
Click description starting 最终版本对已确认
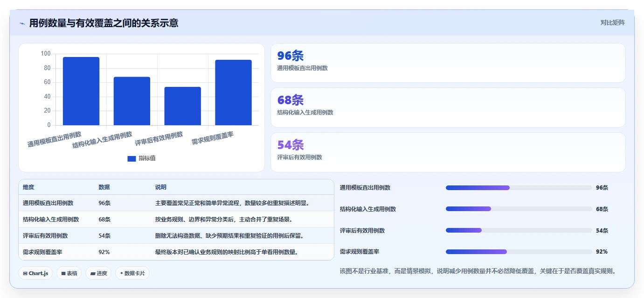[x=227, y=252]
